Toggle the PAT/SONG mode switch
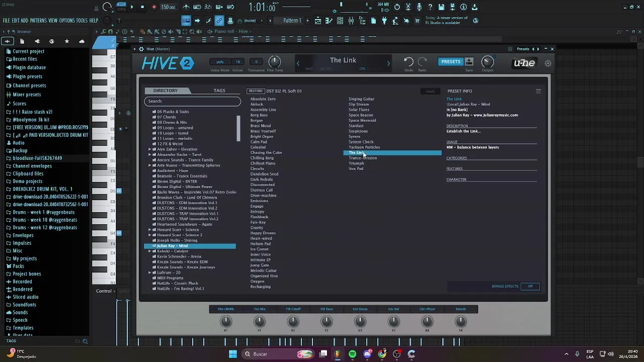644x362 pixels. (121, 7)
